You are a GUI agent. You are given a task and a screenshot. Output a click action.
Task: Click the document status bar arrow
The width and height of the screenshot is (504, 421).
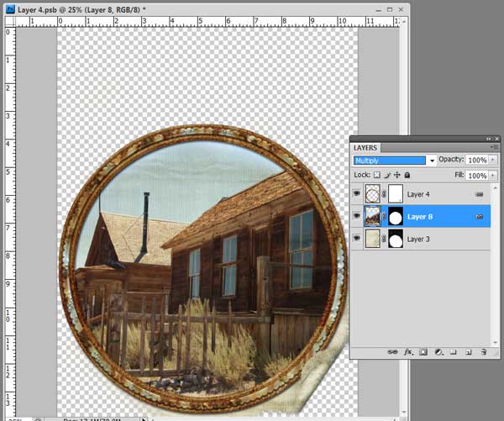[x=144, y=418]
